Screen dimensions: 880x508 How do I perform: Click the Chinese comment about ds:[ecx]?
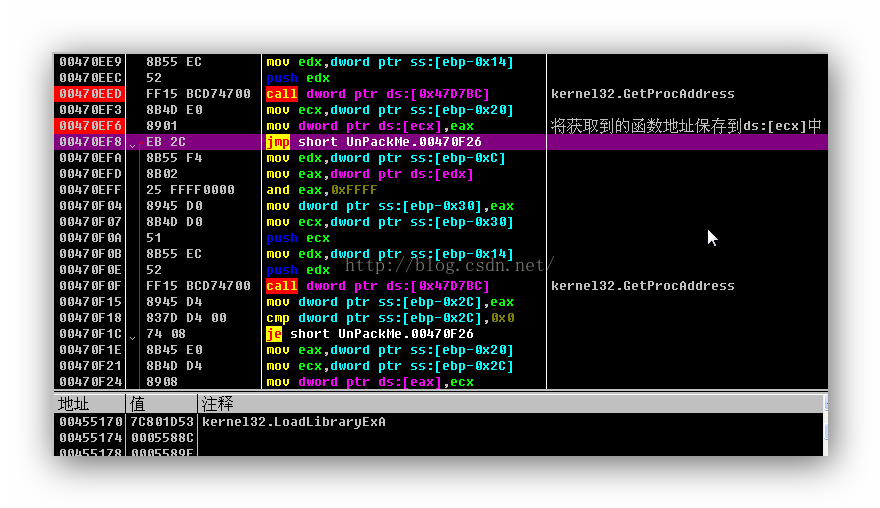click(x=686, y=126)
